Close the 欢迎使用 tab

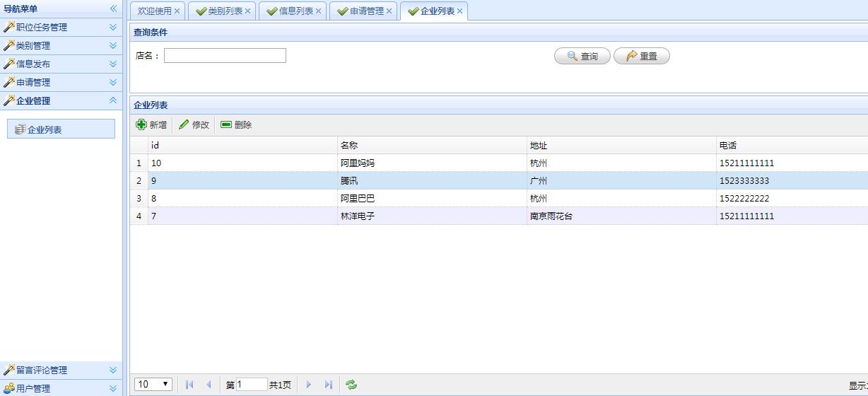pos(177,11)
